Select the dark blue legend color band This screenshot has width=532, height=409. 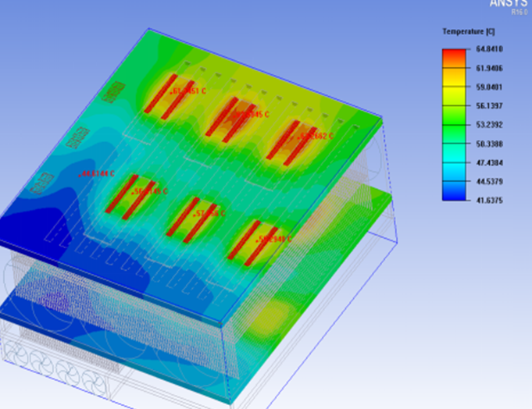[455, 191]
